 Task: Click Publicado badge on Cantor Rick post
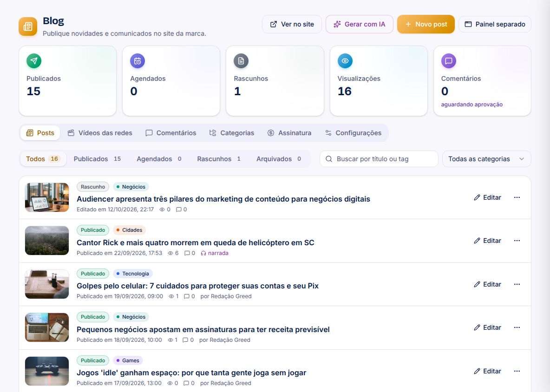point(93,230)
